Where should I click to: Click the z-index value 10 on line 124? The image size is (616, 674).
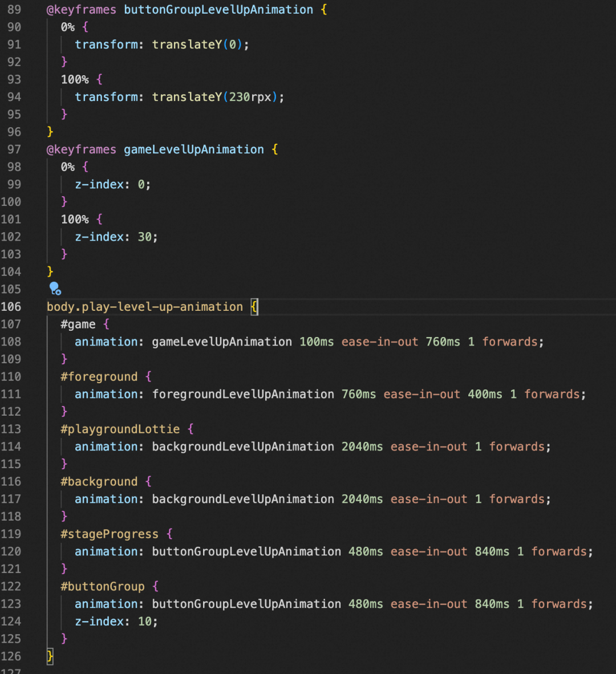(144, 622)
